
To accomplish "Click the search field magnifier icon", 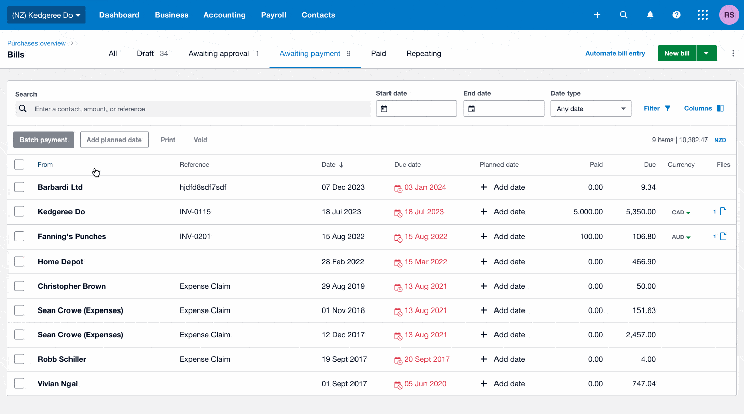I will [x=22, y=109].
